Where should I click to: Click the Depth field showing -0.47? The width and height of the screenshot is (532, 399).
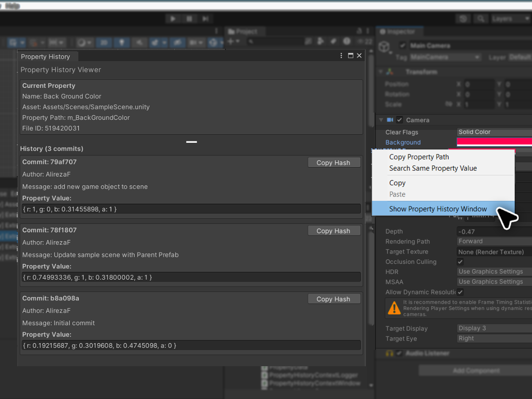click(x=494, y=231)
